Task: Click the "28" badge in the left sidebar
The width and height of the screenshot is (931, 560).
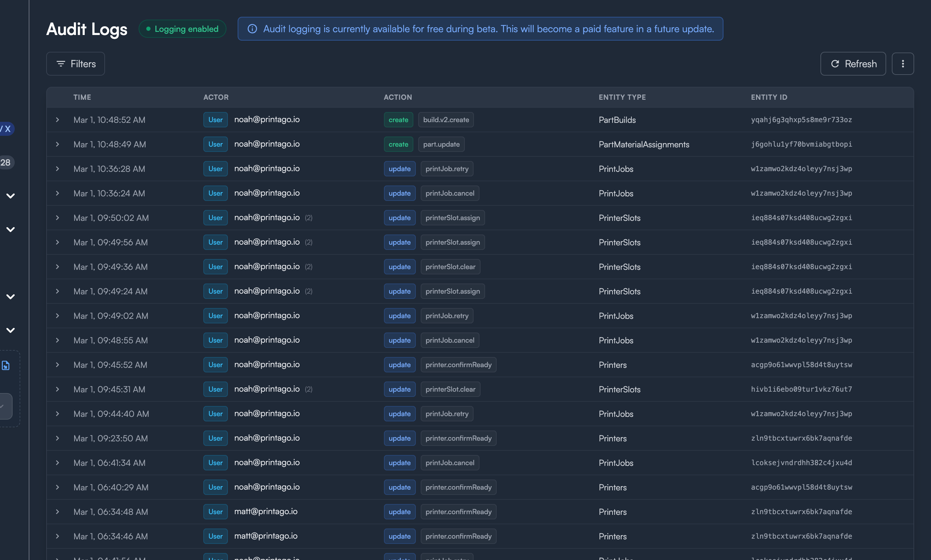Action: 5,162
